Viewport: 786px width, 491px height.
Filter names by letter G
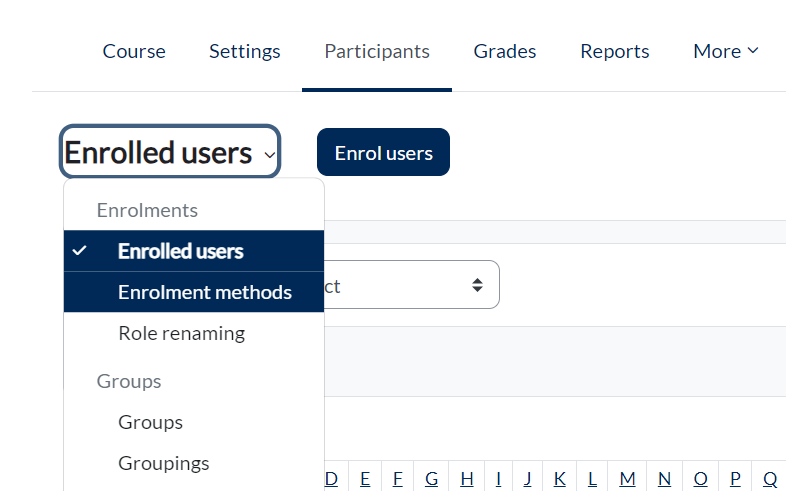431,479
